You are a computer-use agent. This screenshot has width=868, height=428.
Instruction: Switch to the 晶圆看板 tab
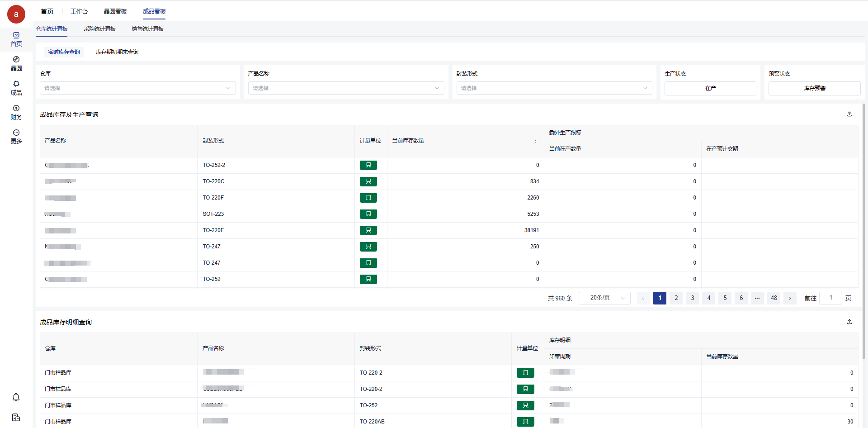click(x=115, y=11)
